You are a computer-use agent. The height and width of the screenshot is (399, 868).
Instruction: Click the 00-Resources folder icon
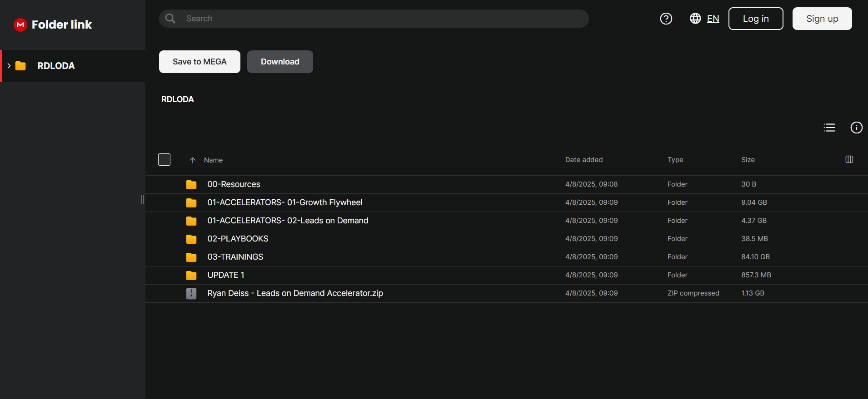[x=191, y=185]
